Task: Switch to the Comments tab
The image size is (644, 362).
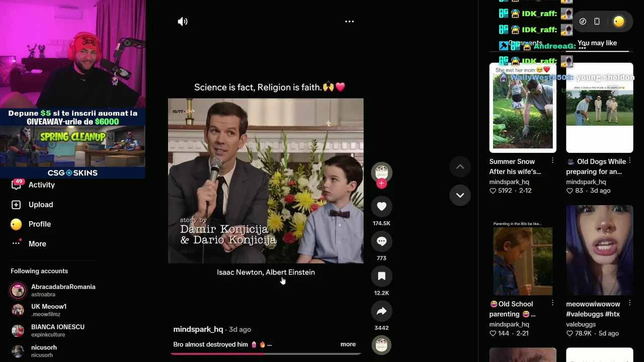Action: pos(525,43)
